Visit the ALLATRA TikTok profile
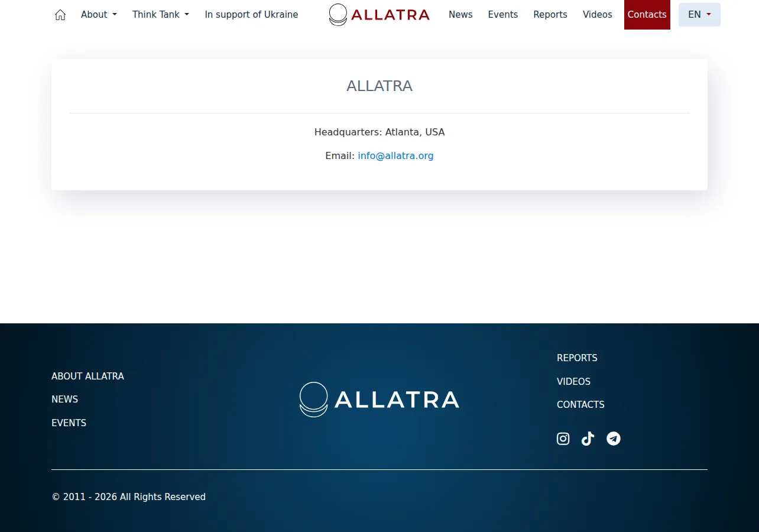 click(x=588, y=439)
